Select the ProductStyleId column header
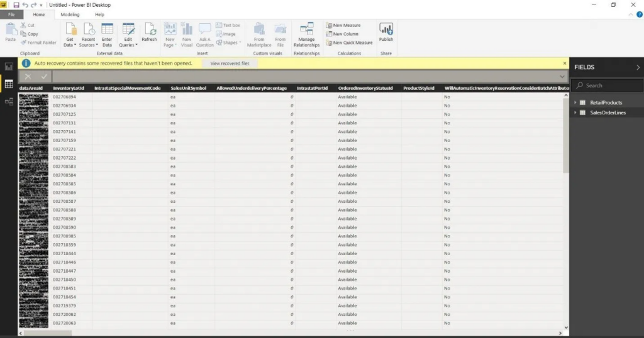The image size is (644, 338). pyautogui.click(x=419, y=88)
